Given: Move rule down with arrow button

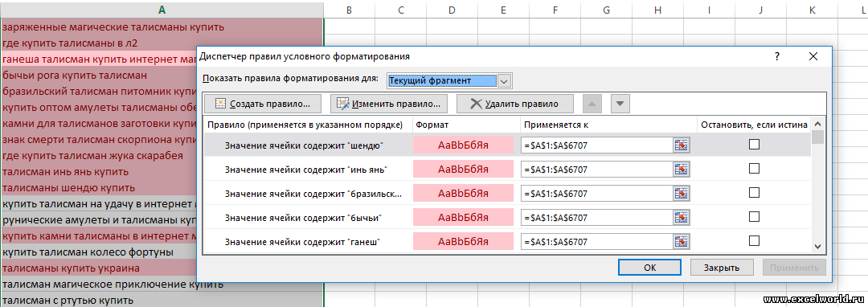Looking at the screenshot, I should pos(620,104).
